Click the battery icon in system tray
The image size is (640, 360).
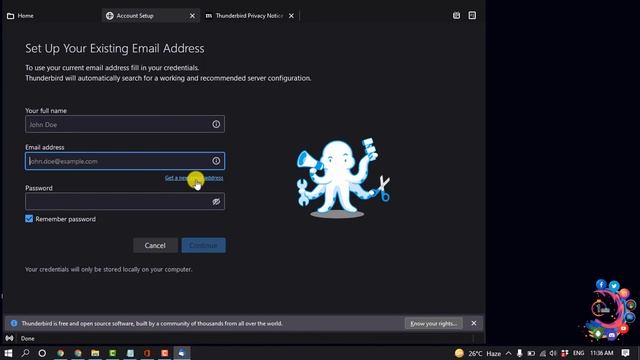531,353
